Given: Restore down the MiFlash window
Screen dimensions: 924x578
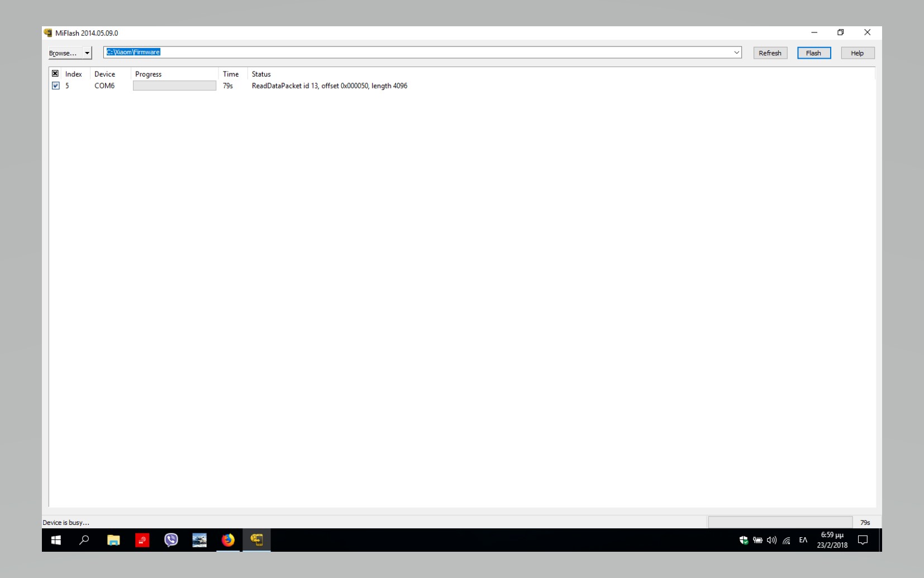Looking at the screenshot, I should point(840,32).
